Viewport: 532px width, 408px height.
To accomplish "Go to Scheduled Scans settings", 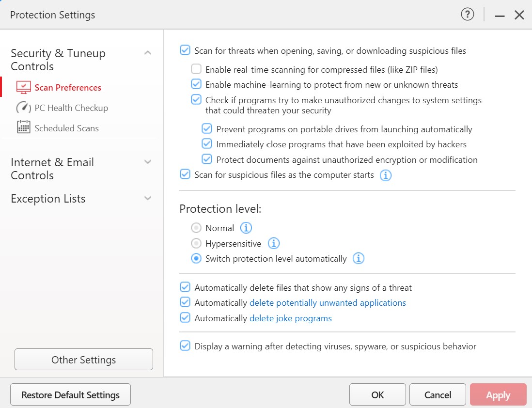I will 66,128.
